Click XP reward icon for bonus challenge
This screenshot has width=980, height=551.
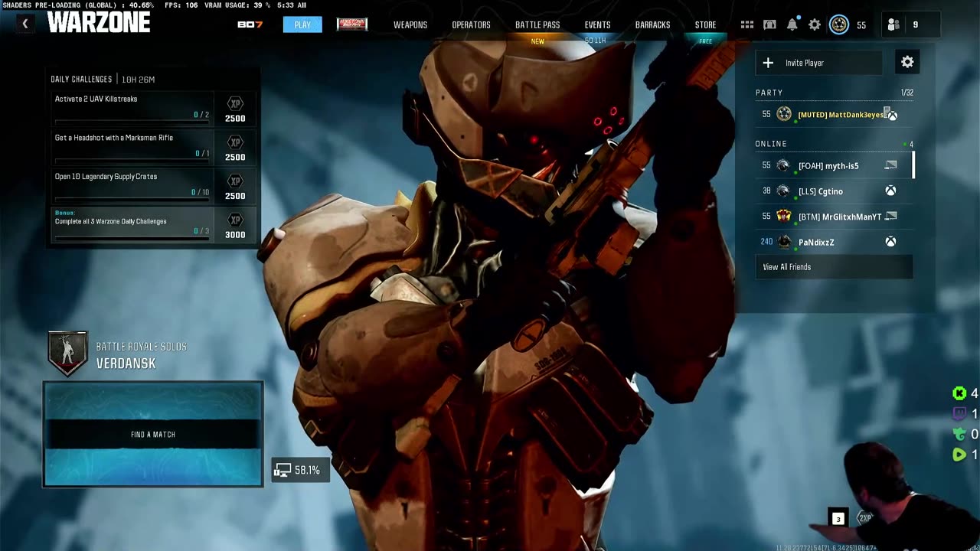click(x=235, y=221)
